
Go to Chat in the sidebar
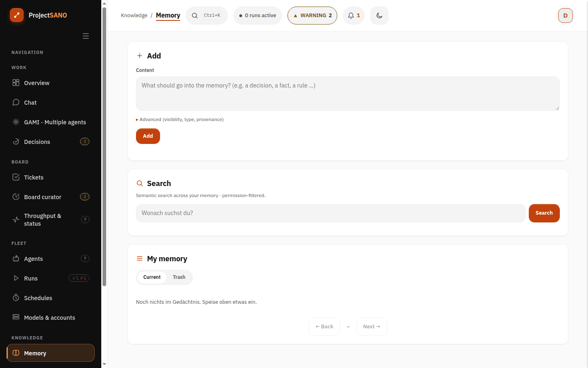[x=51, y=103]
